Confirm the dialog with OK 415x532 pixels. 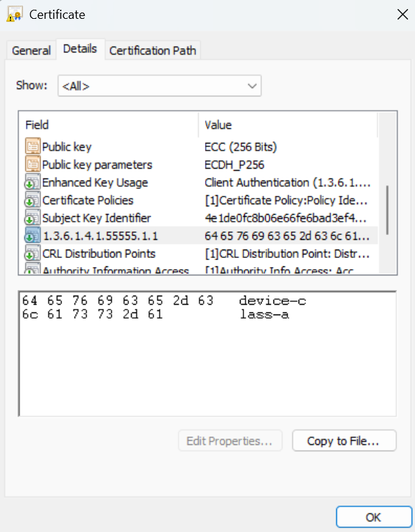tap(374, 517)
